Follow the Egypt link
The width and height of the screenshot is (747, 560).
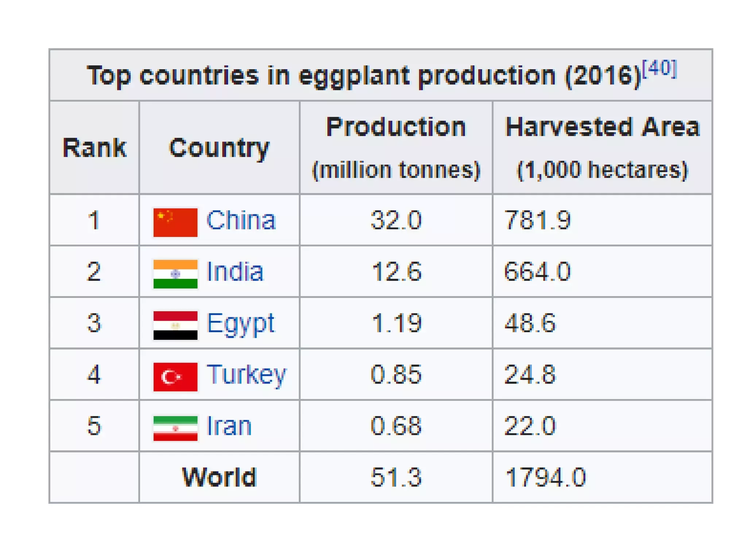pos(240,323)
